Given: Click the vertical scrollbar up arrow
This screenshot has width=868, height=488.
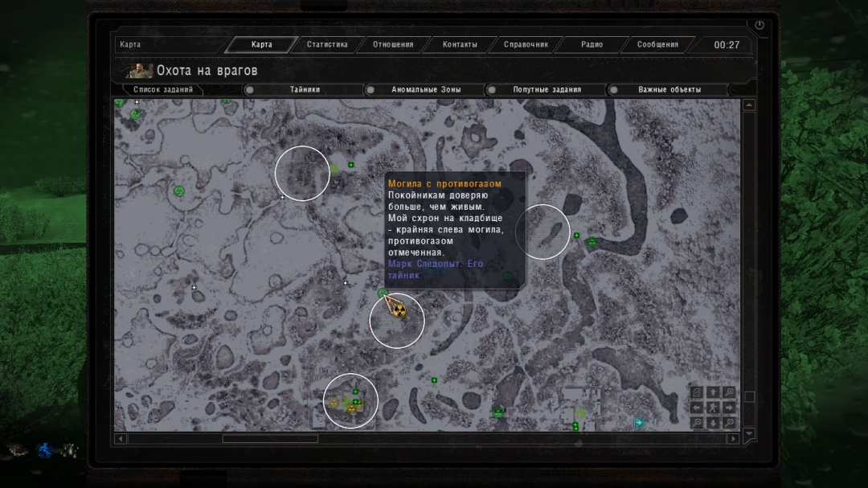Looking at the screenshot, I should tap(749, 105).
